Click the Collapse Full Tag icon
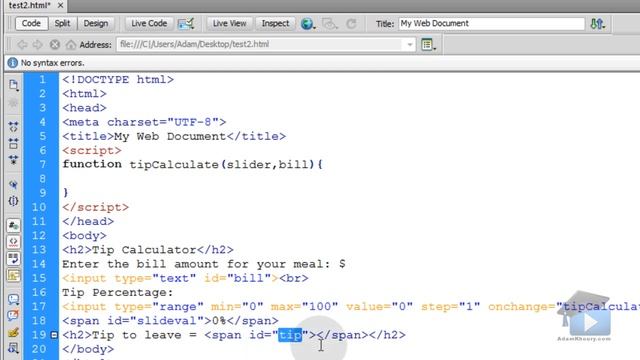640x360 pixels. pos(13,127)
